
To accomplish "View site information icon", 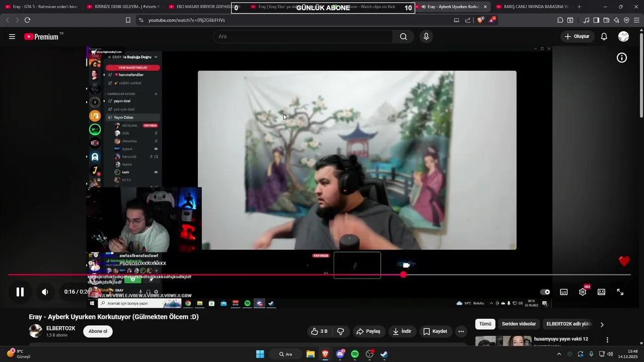I will [x=141, y=20].
